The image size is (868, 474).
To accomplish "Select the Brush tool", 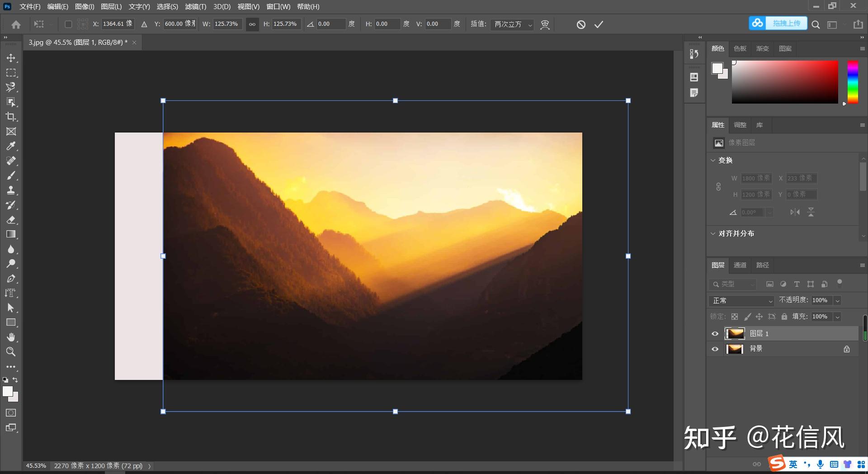I will (11, 175).
